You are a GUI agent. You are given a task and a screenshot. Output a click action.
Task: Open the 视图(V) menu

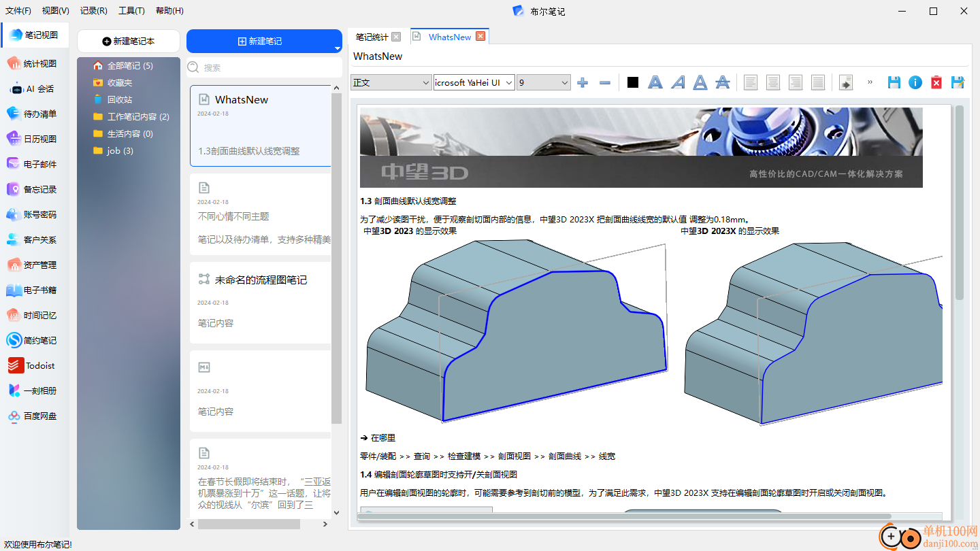click(x=55, y=11)
